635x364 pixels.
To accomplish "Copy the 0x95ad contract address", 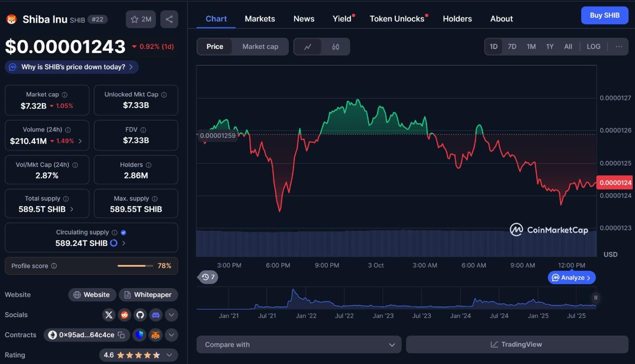I will click(x=123, y=335).
